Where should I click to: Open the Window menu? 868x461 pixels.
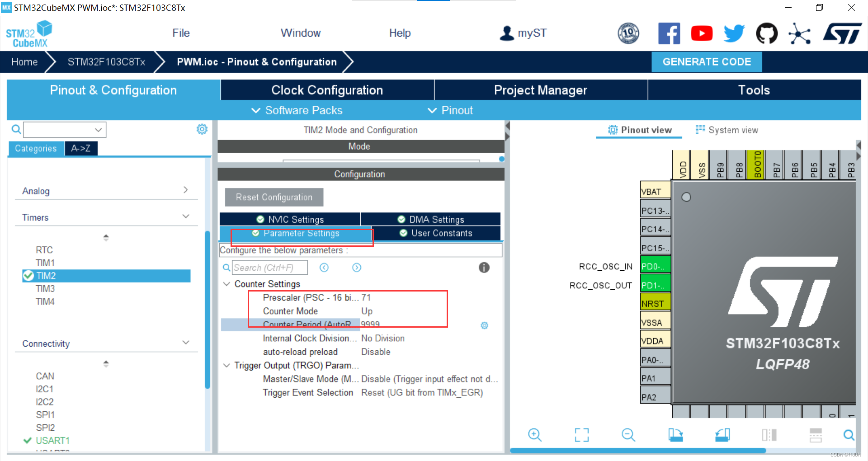[x=301, y=33]
